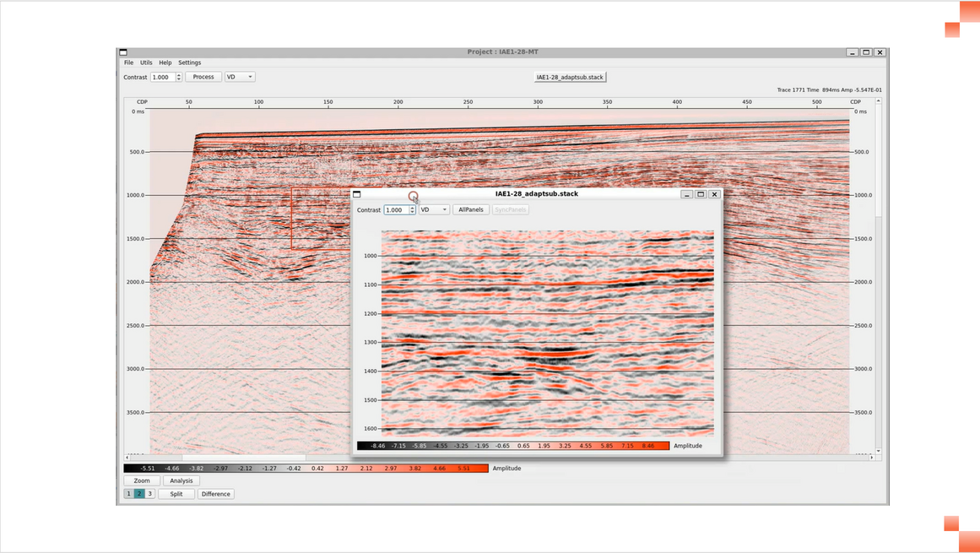The height and width of the screenshot is (553, 980).
Task: Open the VD display mode dropdown on main toolbar
Action: (x=240, y=76)
